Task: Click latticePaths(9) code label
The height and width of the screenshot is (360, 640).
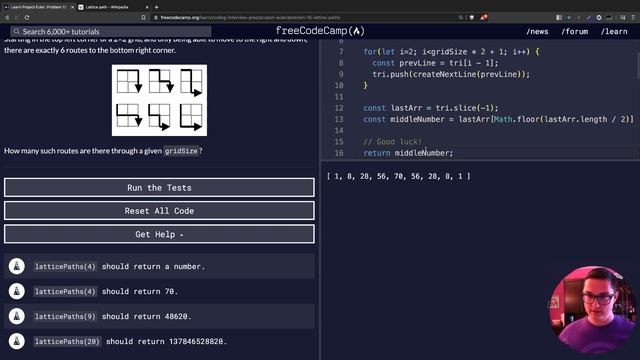Action: pos(65,316)
